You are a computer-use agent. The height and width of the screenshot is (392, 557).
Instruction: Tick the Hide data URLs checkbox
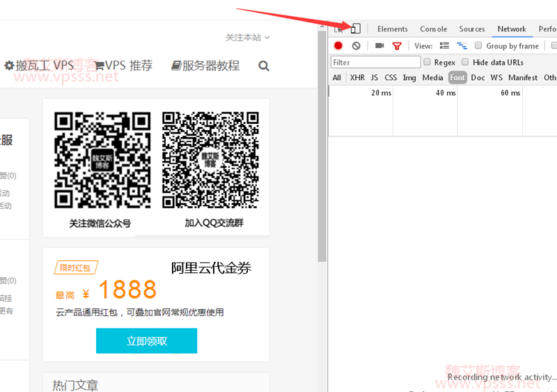tap(465, 63)
